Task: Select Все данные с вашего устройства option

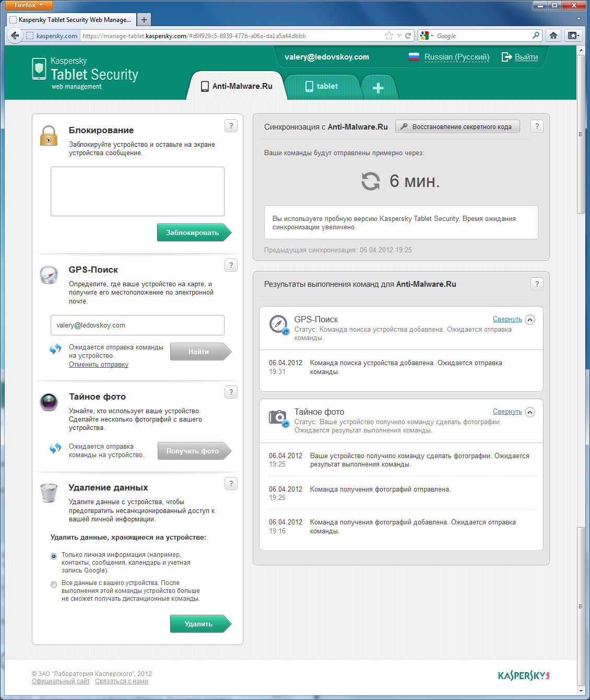Action: click(54, 585)
